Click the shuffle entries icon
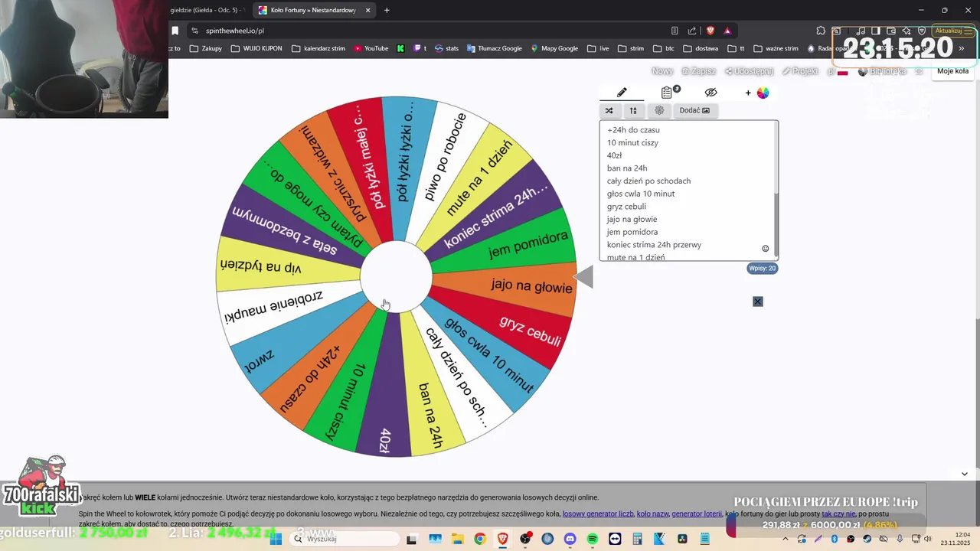This screenshot has width=980, height=551. tap(609, 110)
